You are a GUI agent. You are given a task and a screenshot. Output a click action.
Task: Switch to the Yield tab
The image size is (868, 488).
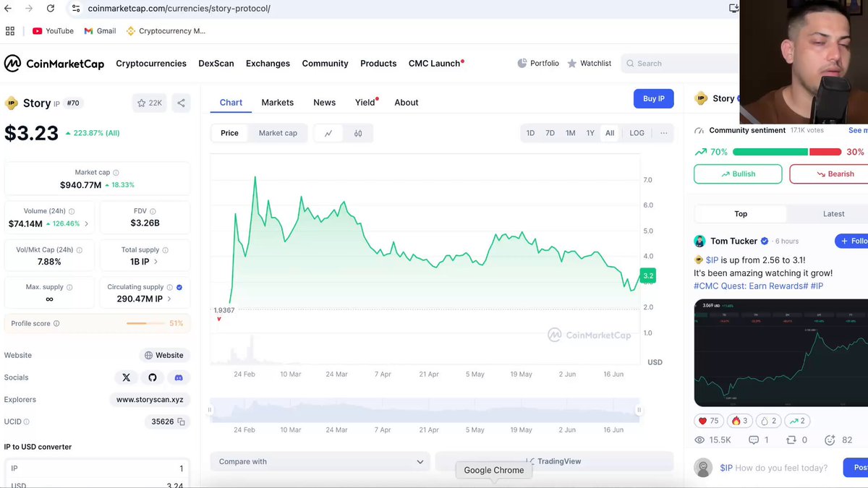pyautogui.click(x=365, y=103)
